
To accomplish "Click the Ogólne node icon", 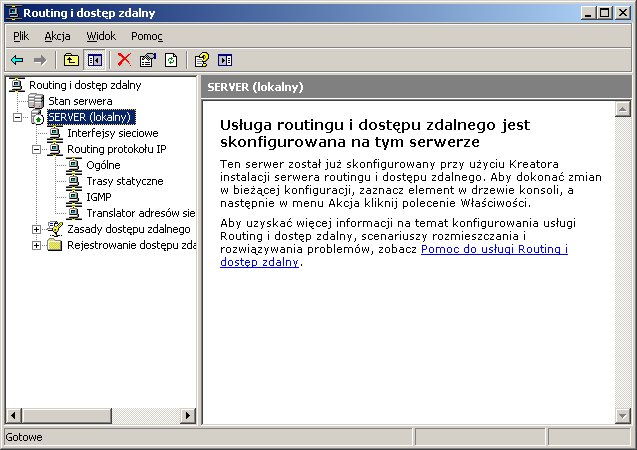I will (x=74, y=165).
